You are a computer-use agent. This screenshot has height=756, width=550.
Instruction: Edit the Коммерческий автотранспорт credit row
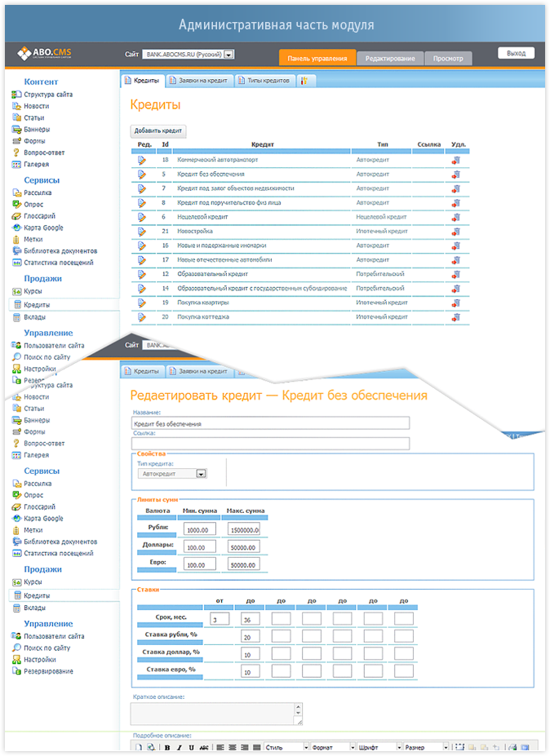coord(141,160)
